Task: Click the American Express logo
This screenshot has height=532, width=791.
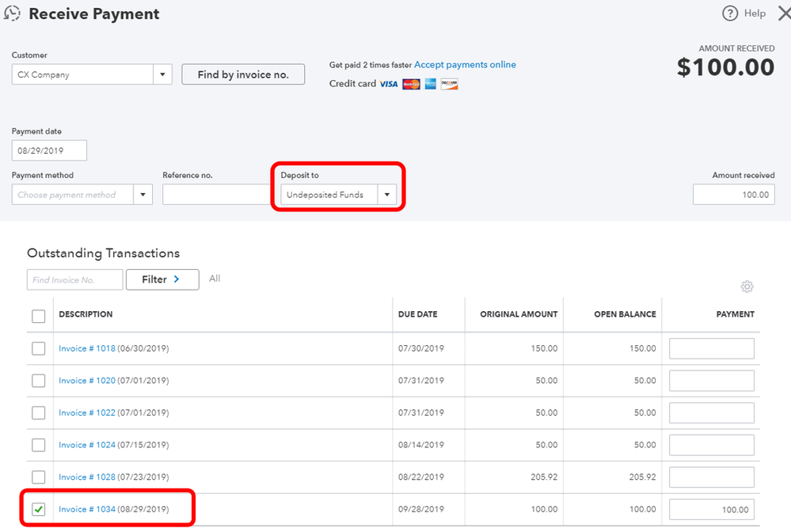Action: point(430,84)
